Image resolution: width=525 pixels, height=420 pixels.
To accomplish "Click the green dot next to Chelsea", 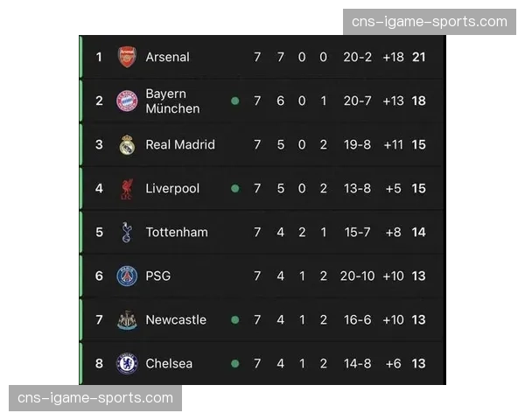I will click(x=234, y=363).
